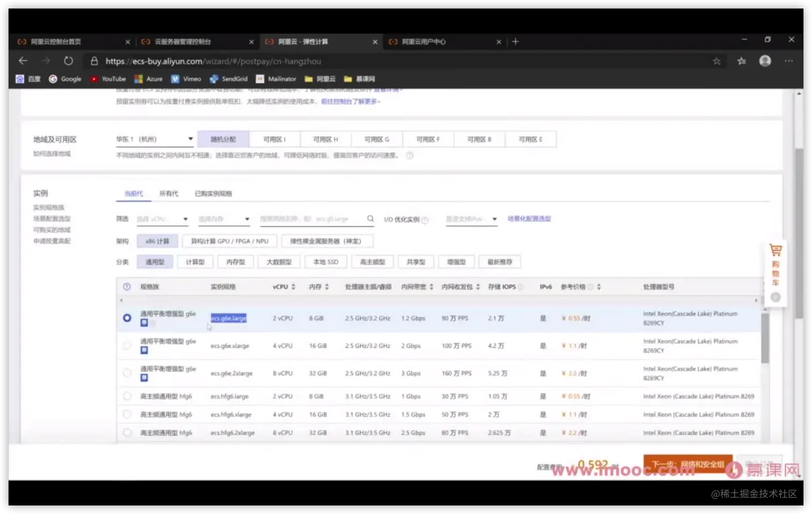Open the YouTube bookmark
This screenshot has width=812, height=514.
click(108, 79)
